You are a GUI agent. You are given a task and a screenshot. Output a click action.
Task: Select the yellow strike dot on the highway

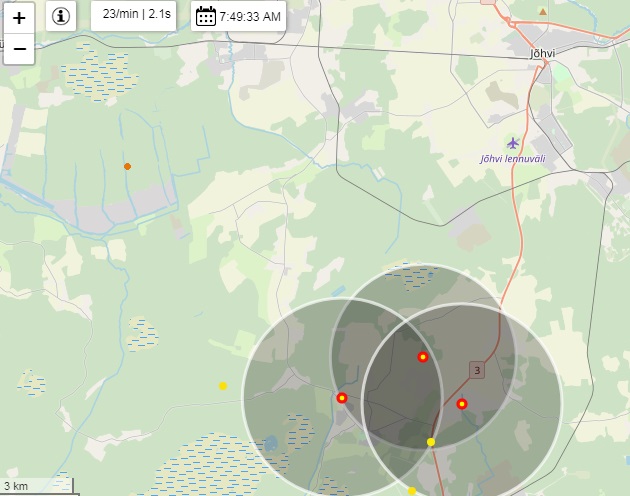[431, 442]
